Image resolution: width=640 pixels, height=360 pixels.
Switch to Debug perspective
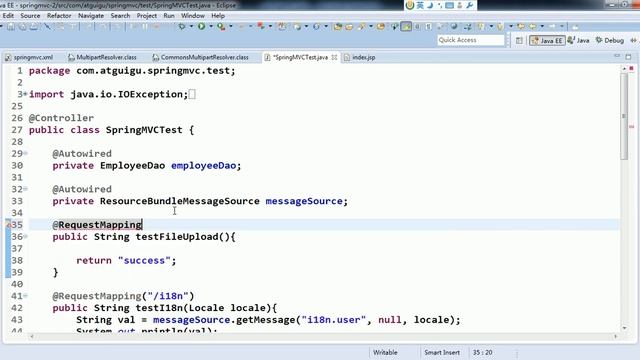point(610,40)
